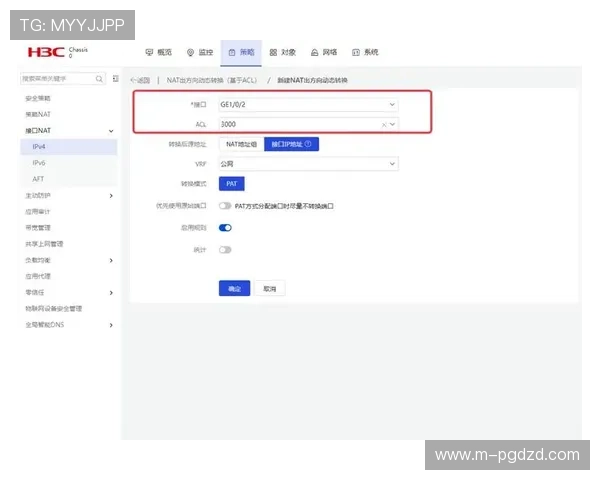This screenshot has width=600, height=480.
Task: Open the ACL dropdown arrow
Action: (392, 124)
